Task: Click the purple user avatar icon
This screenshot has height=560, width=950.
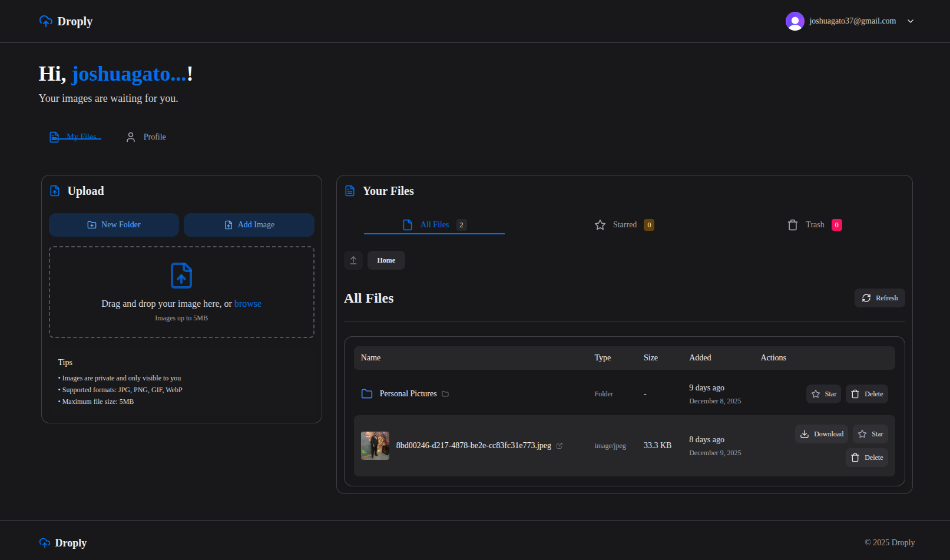Action: coord(795,21)
